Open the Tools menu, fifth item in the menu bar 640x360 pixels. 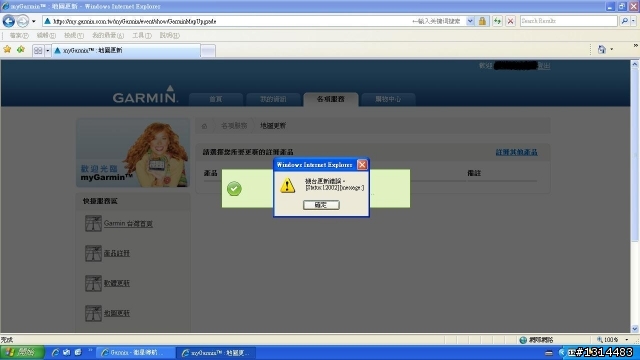pyautogui.click(x=142, y=36)
